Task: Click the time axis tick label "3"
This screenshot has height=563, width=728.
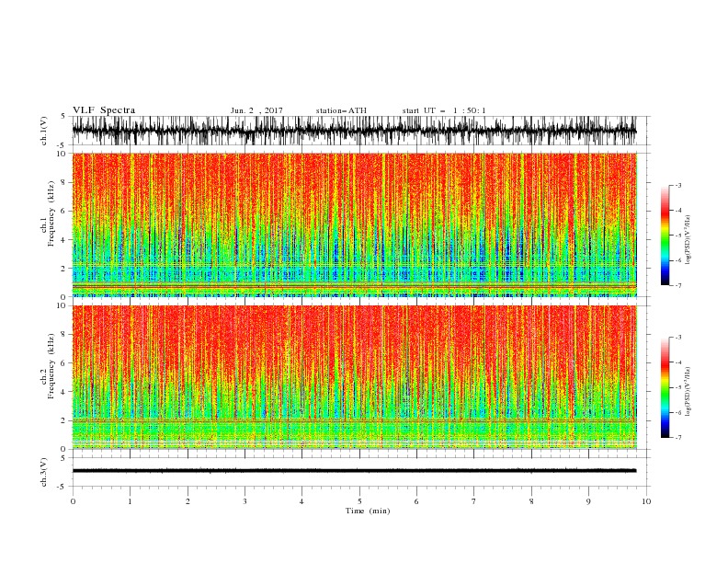Action: [245, 501]
